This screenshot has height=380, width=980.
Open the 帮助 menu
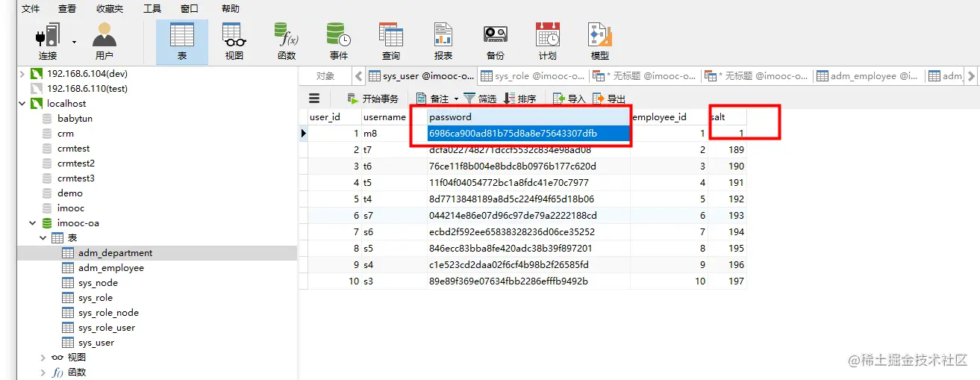[231, 9]
